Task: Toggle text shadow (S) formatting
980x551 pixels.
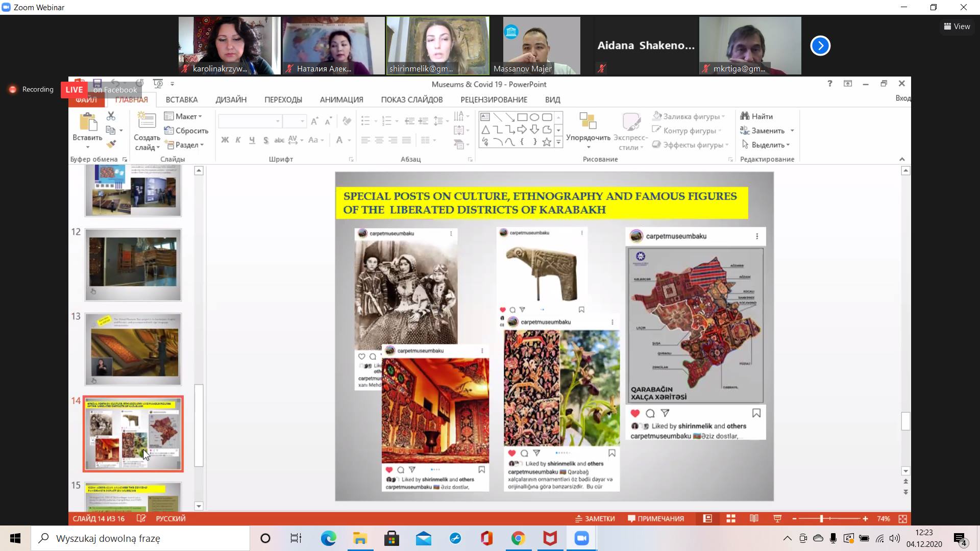Action: click(x=265, y=140)
